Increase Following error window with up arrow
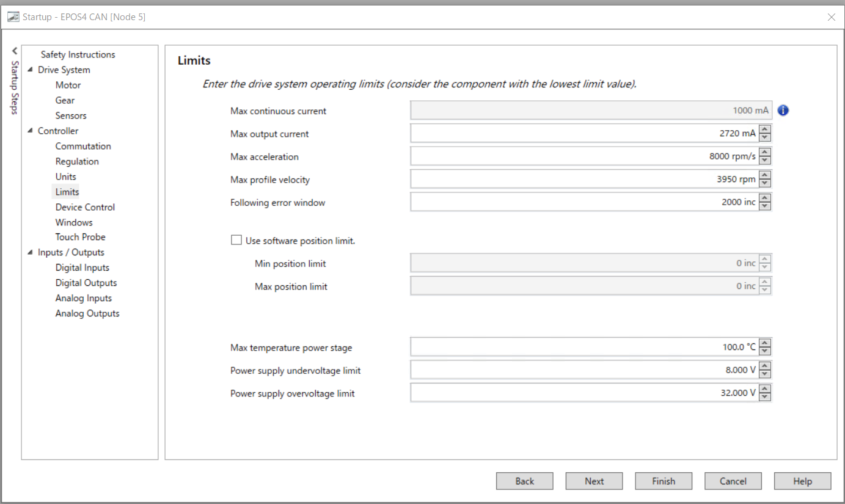The image size is (845, 504). click(765, 197)
